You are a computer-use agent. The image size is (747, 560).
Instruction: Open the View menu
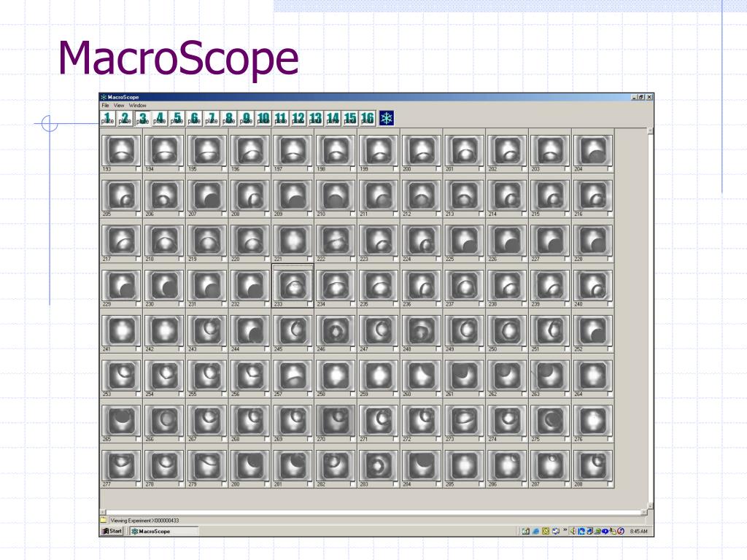119,105
